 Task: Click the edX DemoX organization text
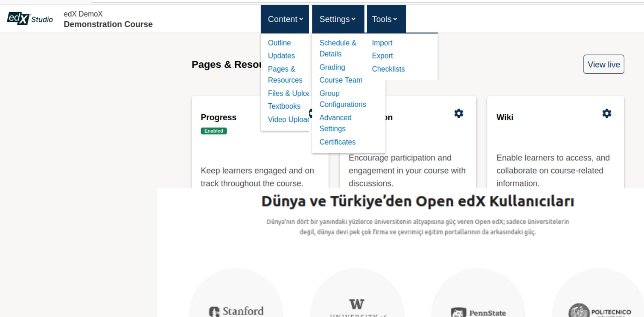83,14
